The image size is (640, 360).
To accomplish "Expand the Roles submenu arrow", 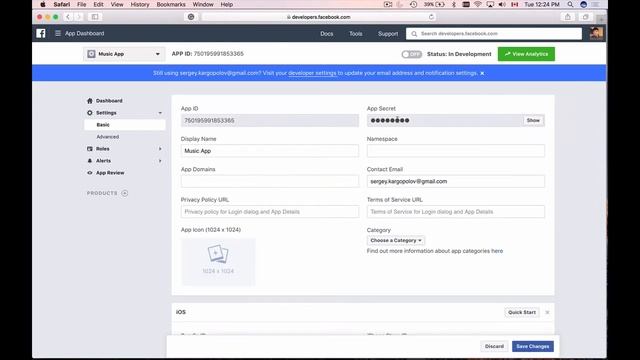I will click(x=160, y=149).
